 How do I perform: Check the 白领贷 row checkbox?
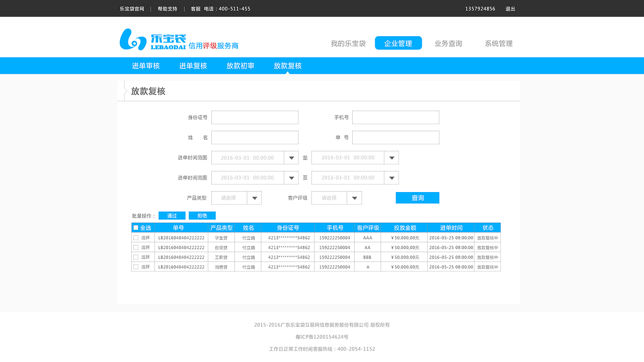(136, 247)
